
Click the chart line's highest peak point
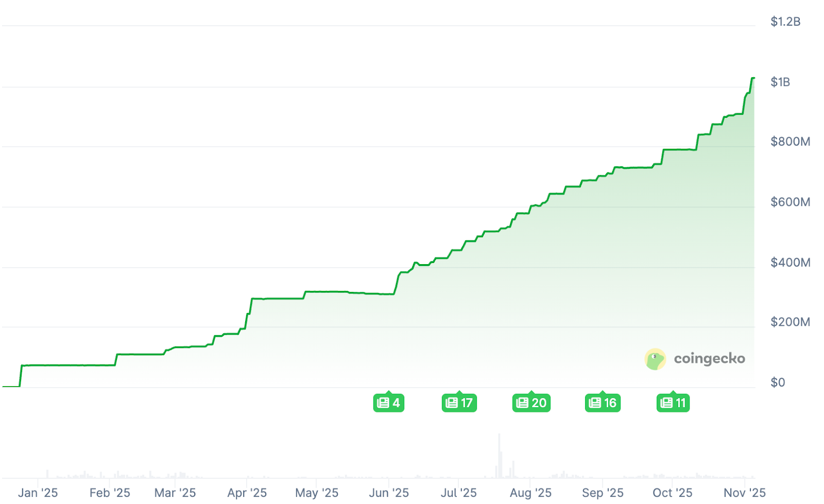pyautogui.click(x=753, y=78)
